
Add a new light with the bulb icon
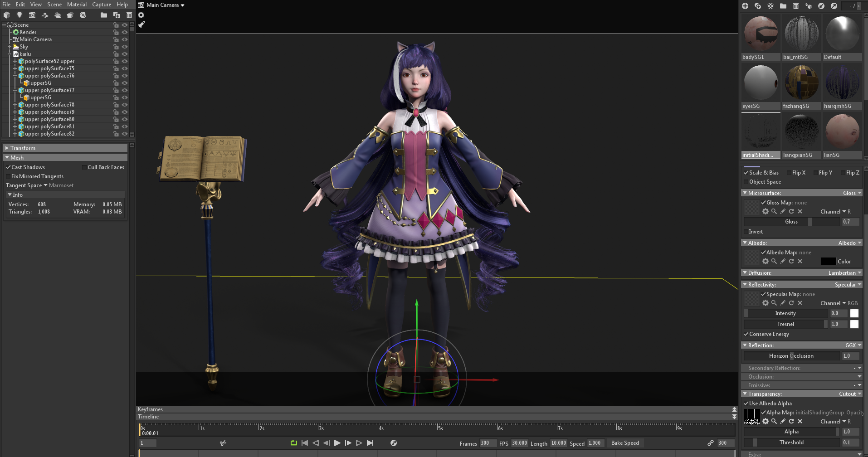[x=20, y=15]
